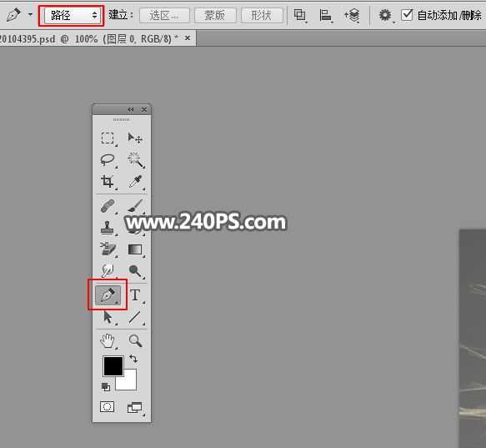This screenshot has height=448, width=486.
Task: Select the Horizontal Type tool
Action: pyautogui.click(x=135, y=295)
